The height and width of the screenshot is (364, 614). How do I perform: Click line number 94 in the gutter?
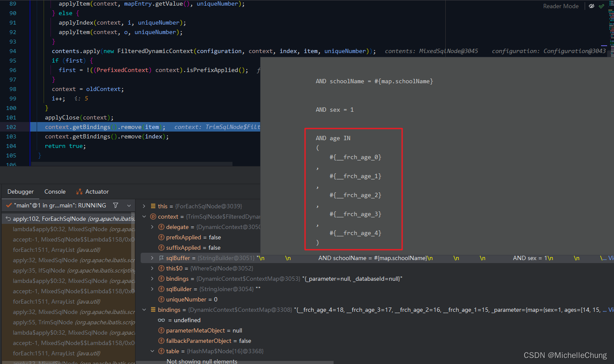(x=13, y=51)
